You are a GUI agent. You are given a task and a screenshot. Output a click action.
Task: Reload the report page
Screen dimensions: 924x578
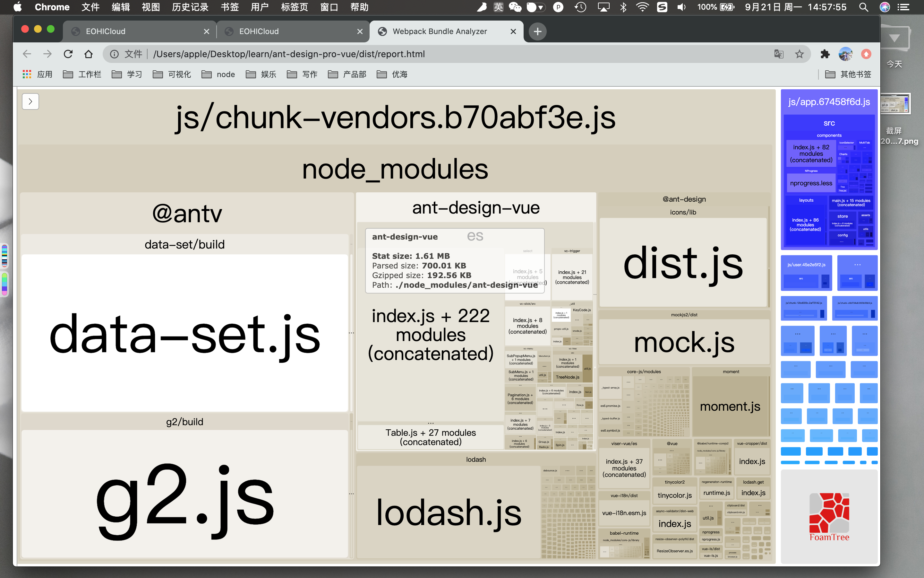point(68,54)
